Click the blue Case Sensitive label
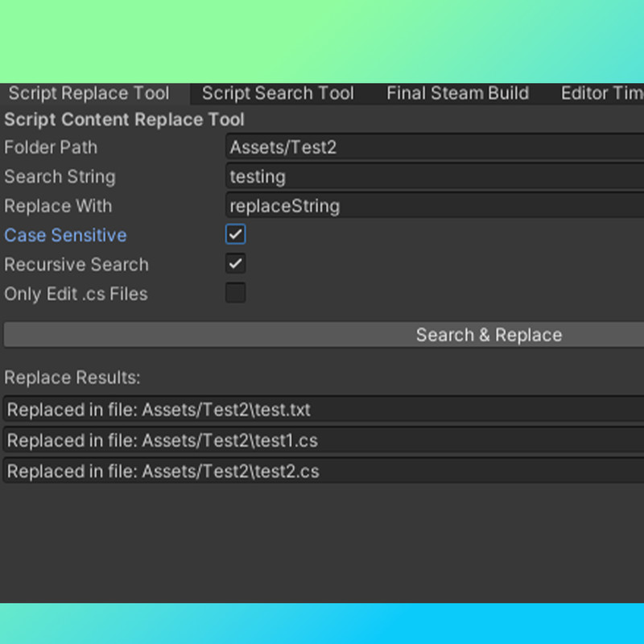The width and height of the screenshot is (644, 644). coord(65,235)
